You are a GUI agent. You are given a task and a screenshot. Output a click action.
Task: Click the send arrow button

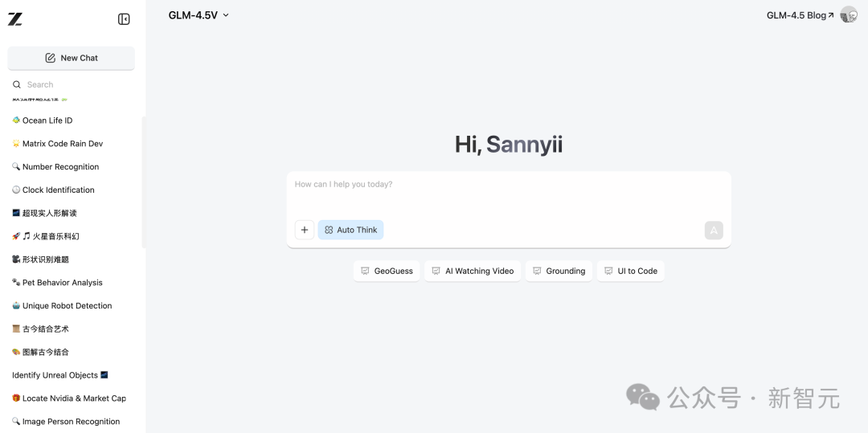(x=714, y=230)
